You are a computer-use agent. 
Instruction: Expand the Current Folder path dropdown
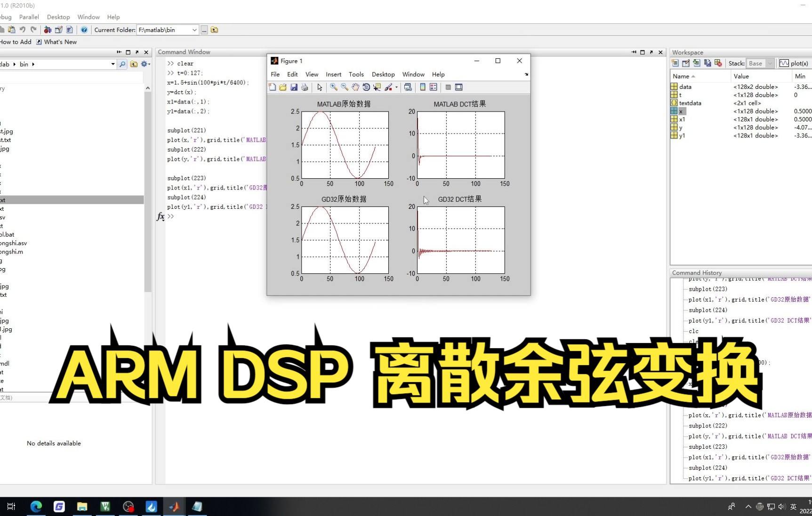click(x=194, y=30)
